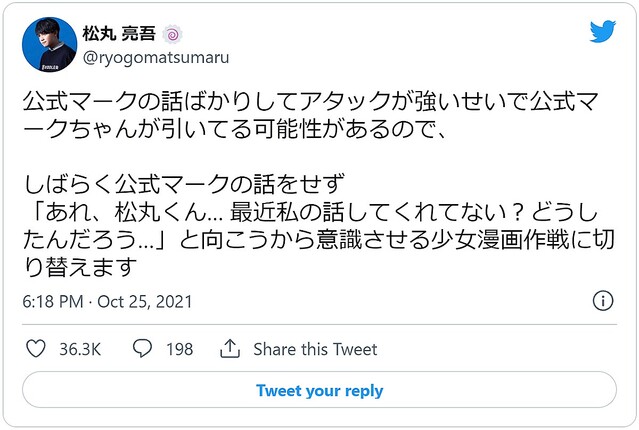This screenshot has height=430, width=639.
Task: Click the reply speech bubble icon
Action: pyautogui.click(x=142, y=349)
